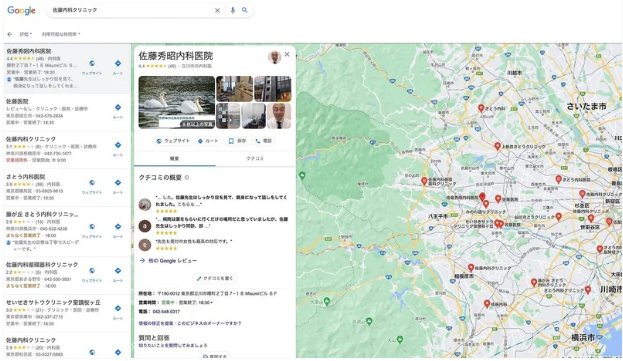Click このビジネスのオーナーですか? link
623x361 pixels.
pyautogui.click(x=209, y=323)
